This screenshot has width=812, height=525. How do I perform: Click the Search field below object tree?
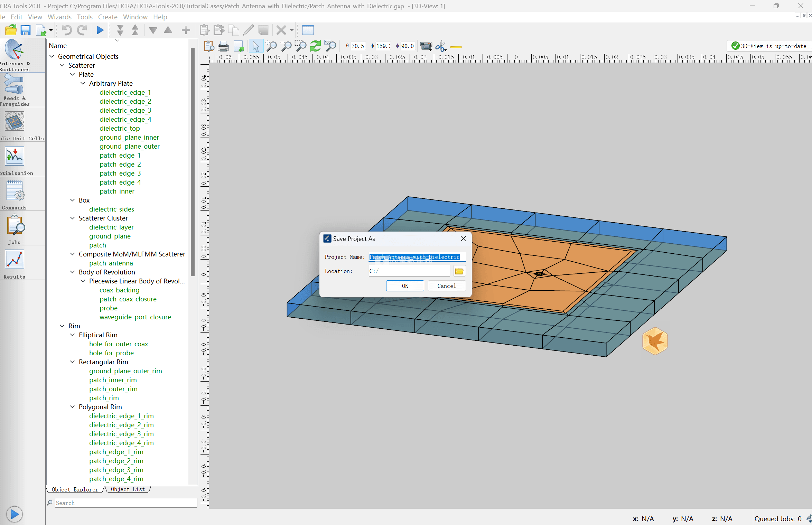click(126, 503)
